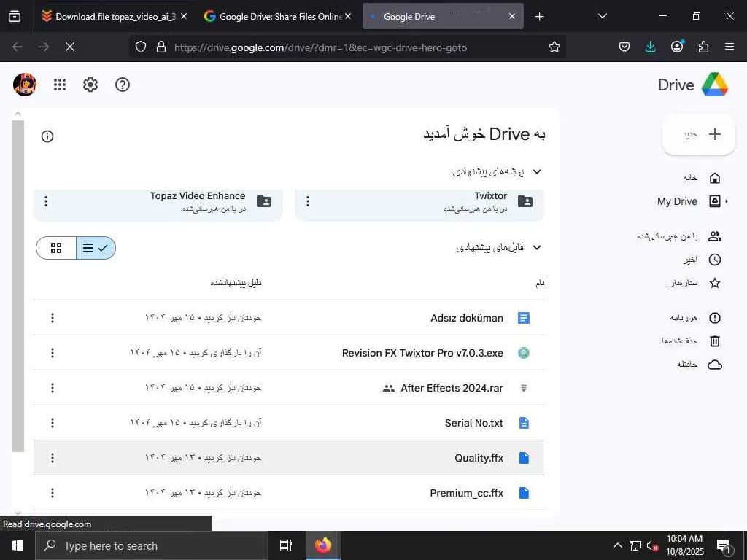The image size is (747, 560).
Task: Open Task View on taskbar
Action: tap(286, 545)
